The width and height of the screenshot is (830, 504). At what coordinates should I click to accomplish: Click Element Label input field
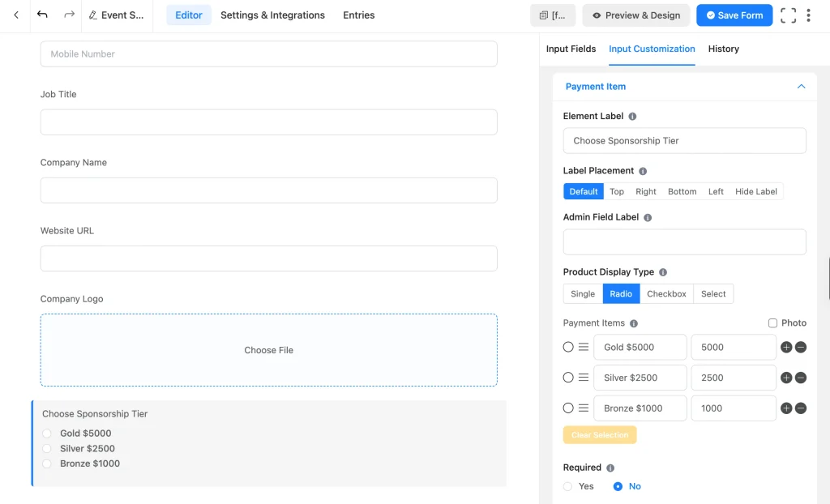[x=684, y=141]
